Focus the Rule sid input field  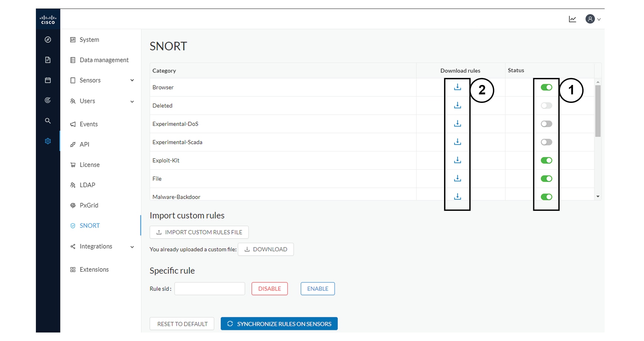tap(210, 289)
